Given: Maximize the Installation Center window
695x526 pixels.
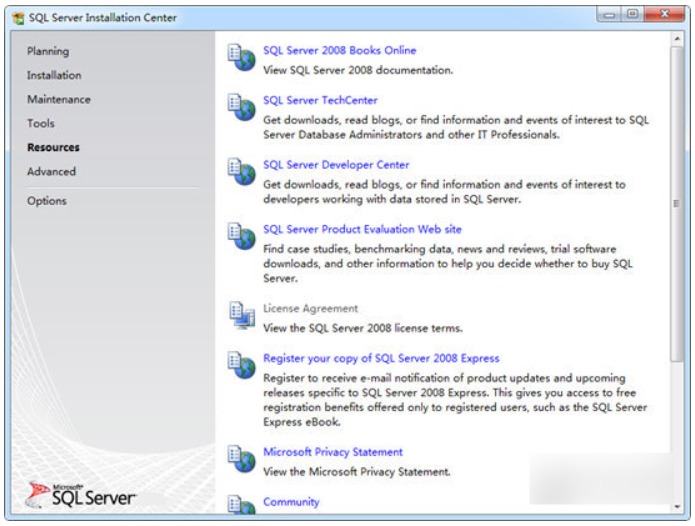Looking at the screenshot, I should pyautogui.click(x=633, y=15).
